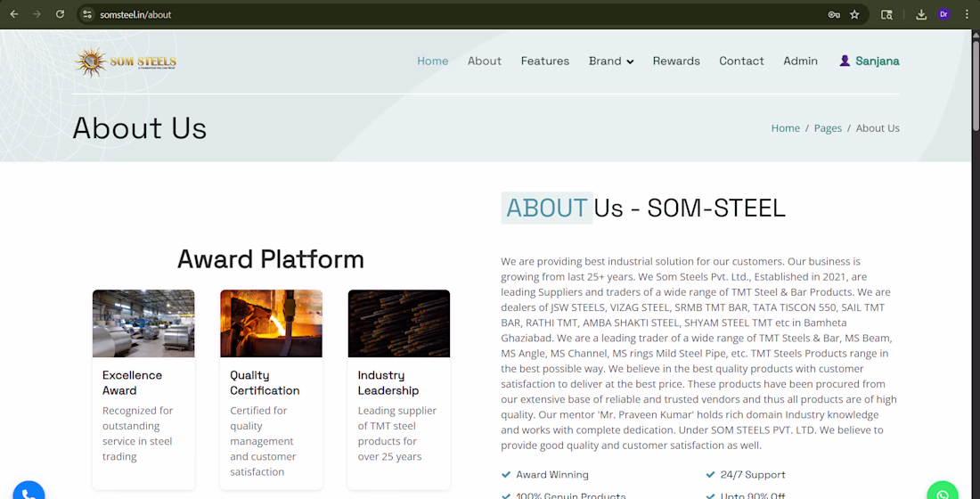The height and width of the screenshot is (499, 980).
Task: Click the password key icon in address bar
Action: [834, 14]
